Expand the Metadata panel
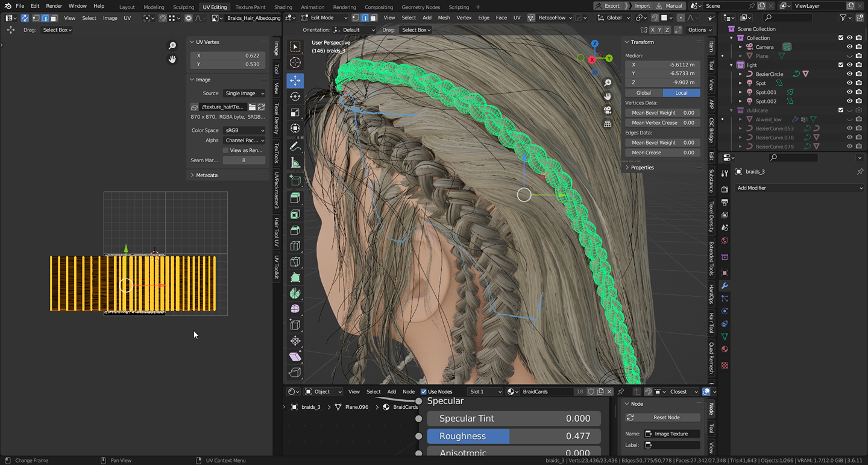 point(206,175)
